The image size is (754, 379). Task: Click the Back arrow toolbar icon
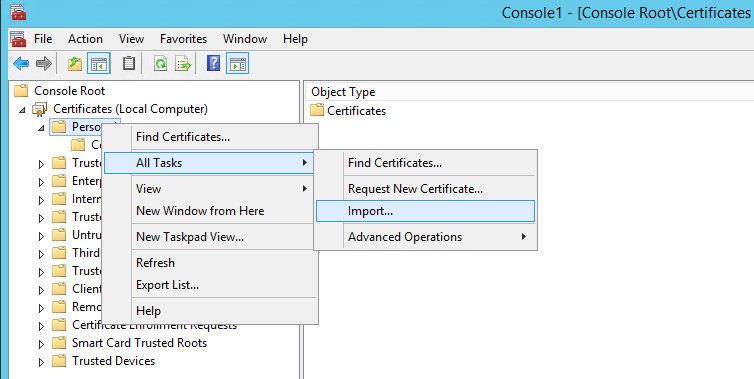21,63
